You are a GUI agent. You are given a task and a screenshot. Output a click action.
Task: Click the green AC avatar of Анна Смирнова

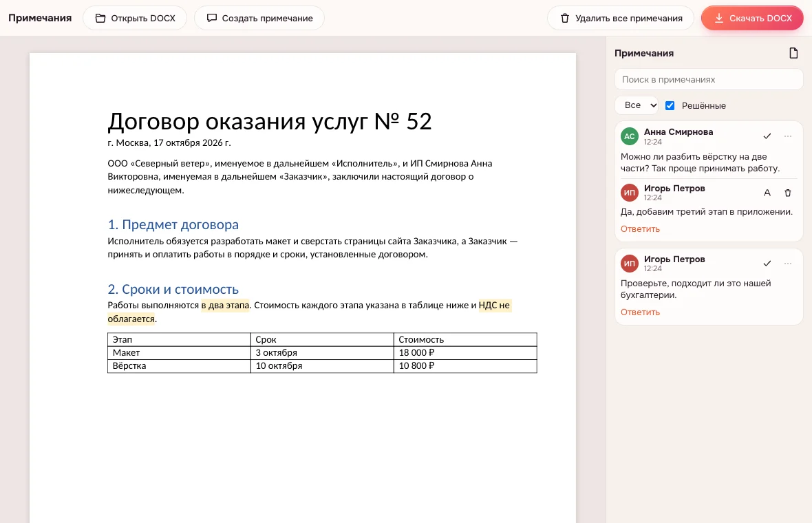pos(629,136)
